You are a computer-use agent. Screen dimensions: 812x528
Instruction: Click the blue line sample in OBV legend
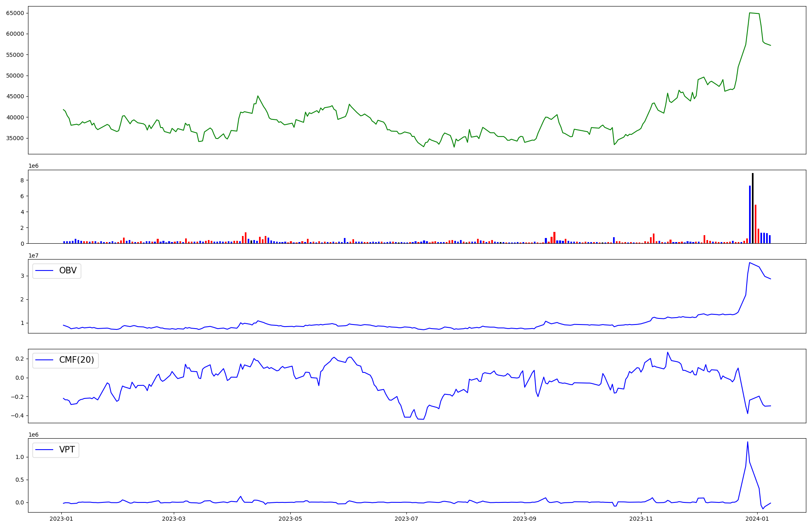[45, 270]
